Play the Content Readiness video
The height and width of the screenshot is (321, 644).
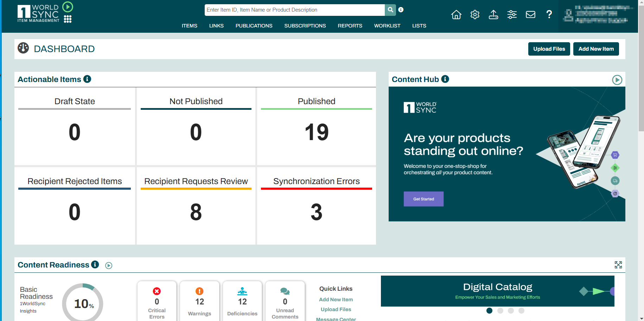pos(109,265)
